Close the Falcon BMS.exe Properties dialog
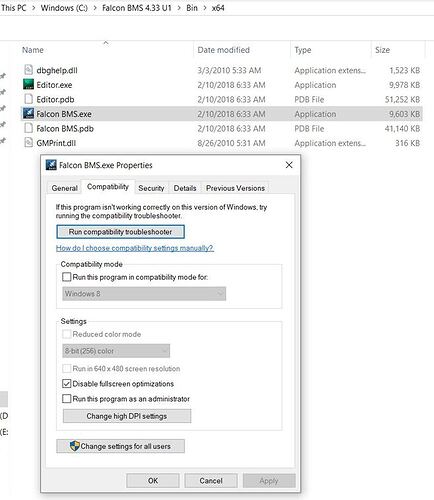 click(x=289, y=165)
